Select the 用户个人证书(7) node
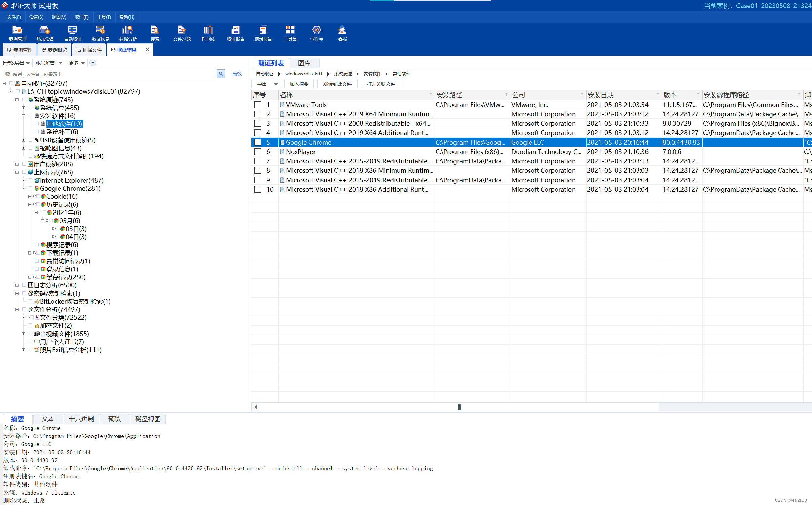 [62, 342]
